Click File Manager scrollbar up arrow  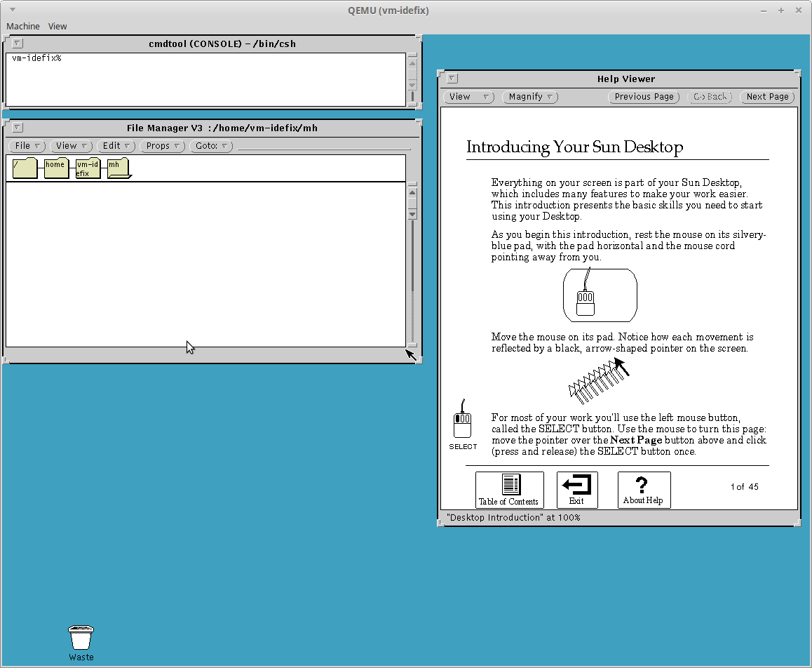pos(412,192)
